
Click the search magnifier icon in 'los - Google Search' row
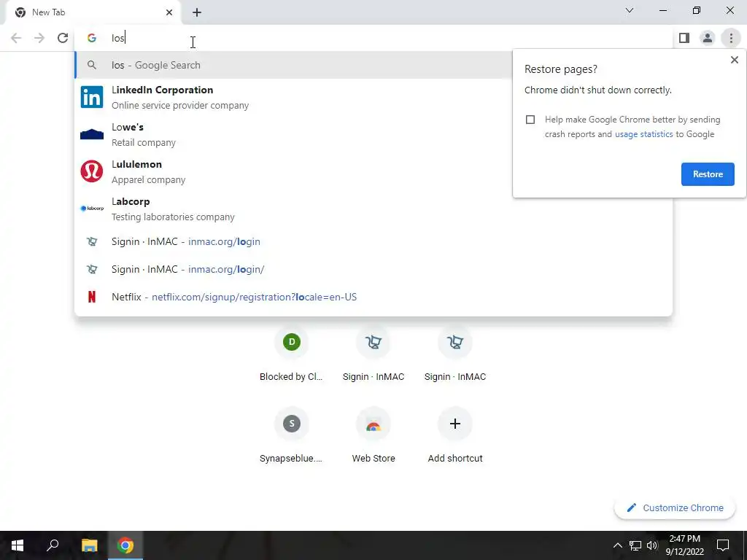[x=91, y=65]
